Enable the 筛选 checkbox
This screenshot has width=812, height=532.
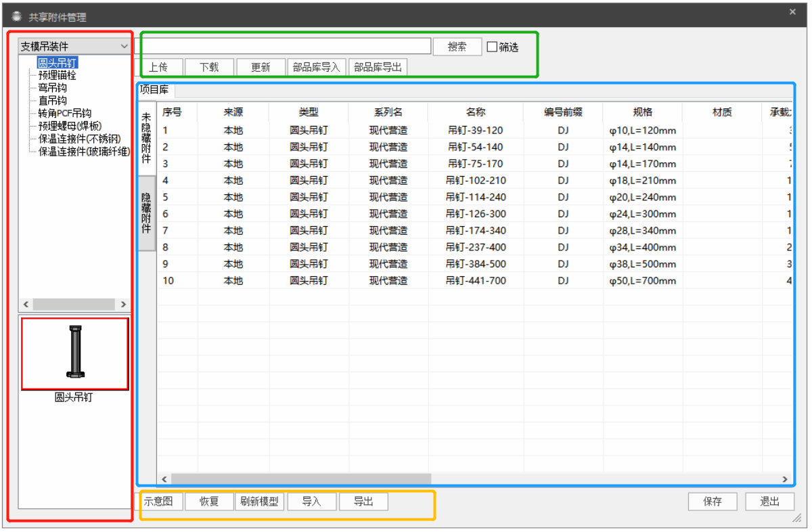click(x=492, y=47)
